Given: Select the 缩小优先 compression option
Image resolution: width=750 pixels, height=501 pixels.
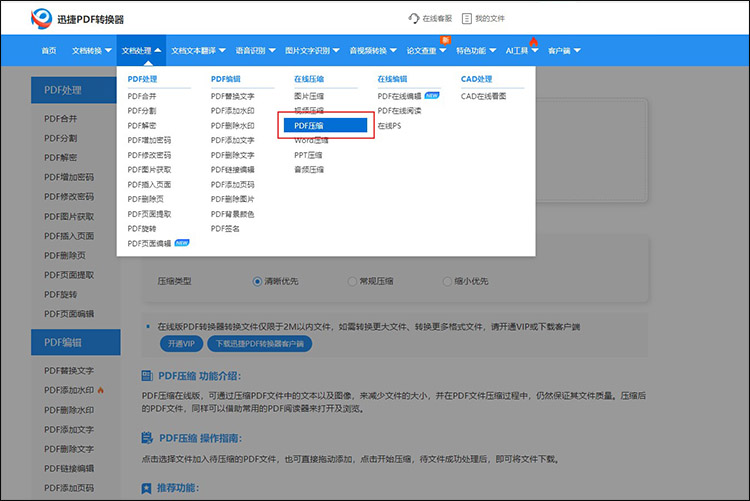Looking at the screenshot, I should pyautogui.click(x=447, y=281).
